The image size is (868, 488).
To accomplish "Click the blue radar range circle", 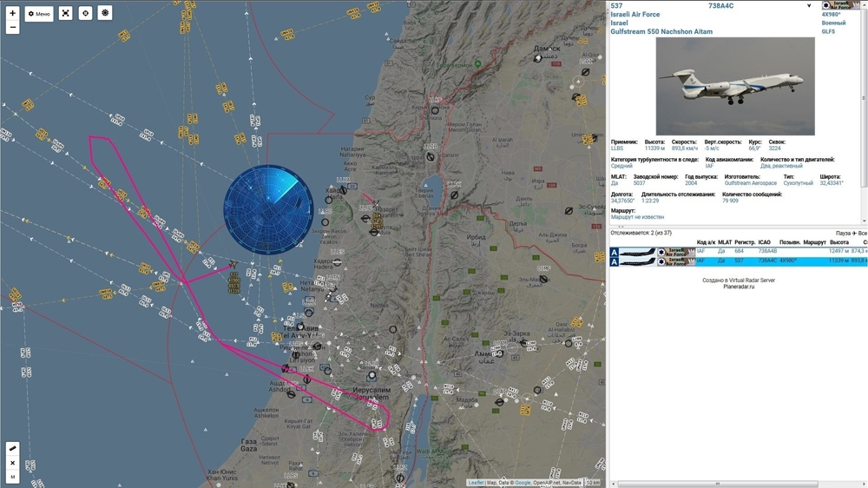I will pyautogui.click(x=268, y=209).
